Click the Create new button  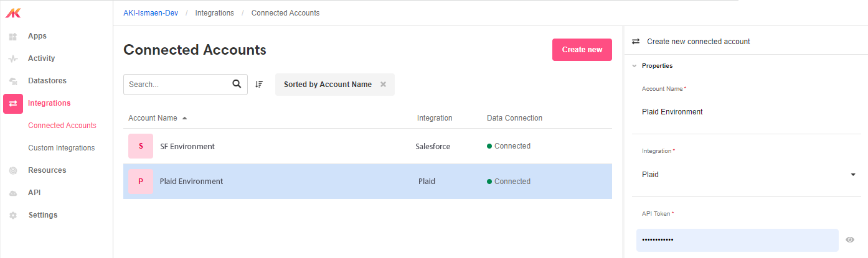click(582, 50)
